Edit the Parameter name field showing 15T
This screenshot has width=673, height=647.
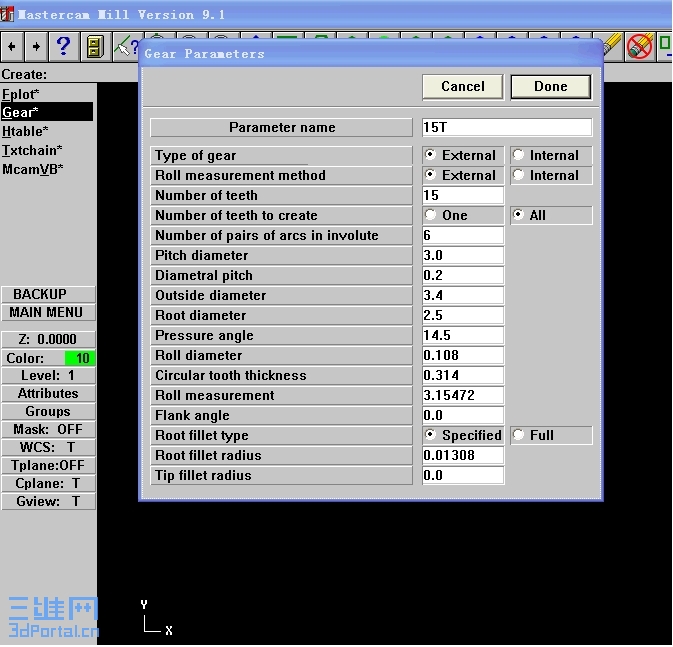[x=507, y=128]
